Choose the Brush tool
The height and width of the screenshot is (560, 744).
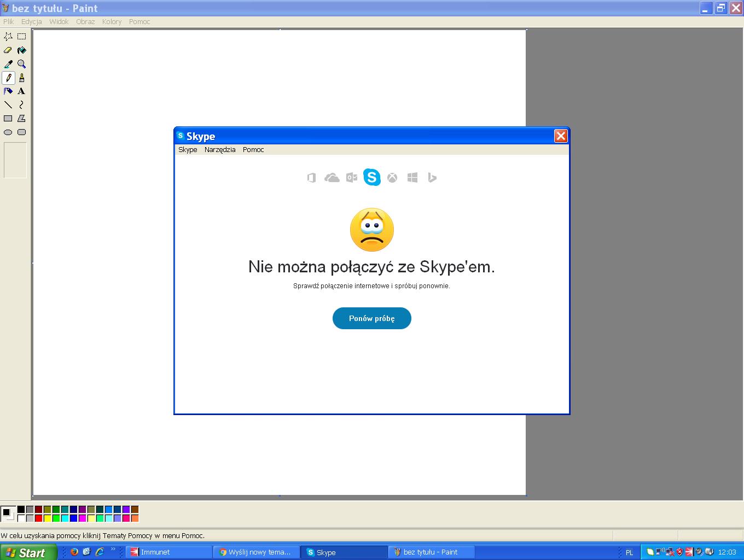point(21,78)
